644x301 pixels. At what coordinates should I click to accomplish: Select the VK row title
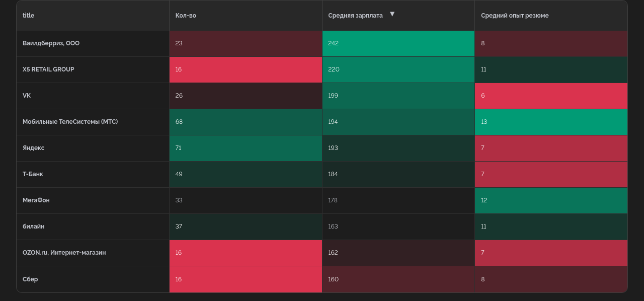[27, 96]
